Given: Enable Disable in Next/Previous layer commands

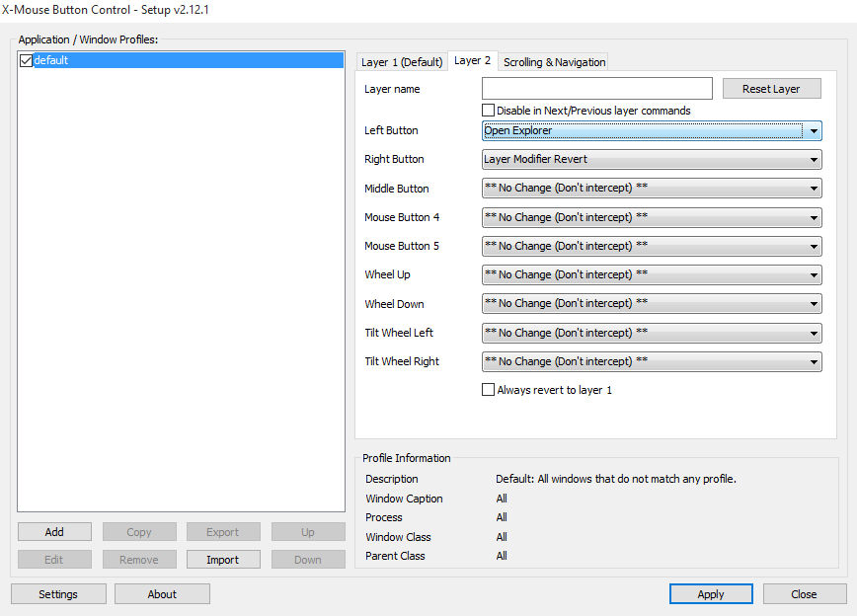Looking at the screenshot, I should 488,111.
